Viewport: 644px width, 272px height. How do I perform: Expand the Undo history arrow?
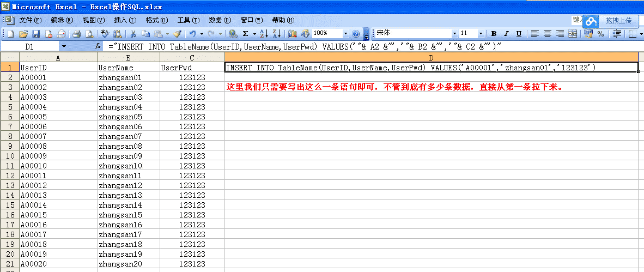click(201, 34)
